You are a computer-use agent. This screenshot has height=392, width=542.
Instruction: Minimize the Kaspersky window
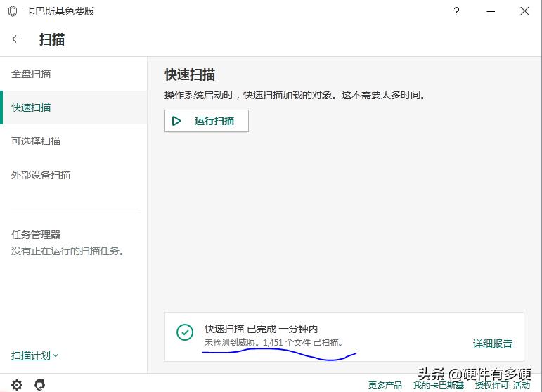pos(491,11)
